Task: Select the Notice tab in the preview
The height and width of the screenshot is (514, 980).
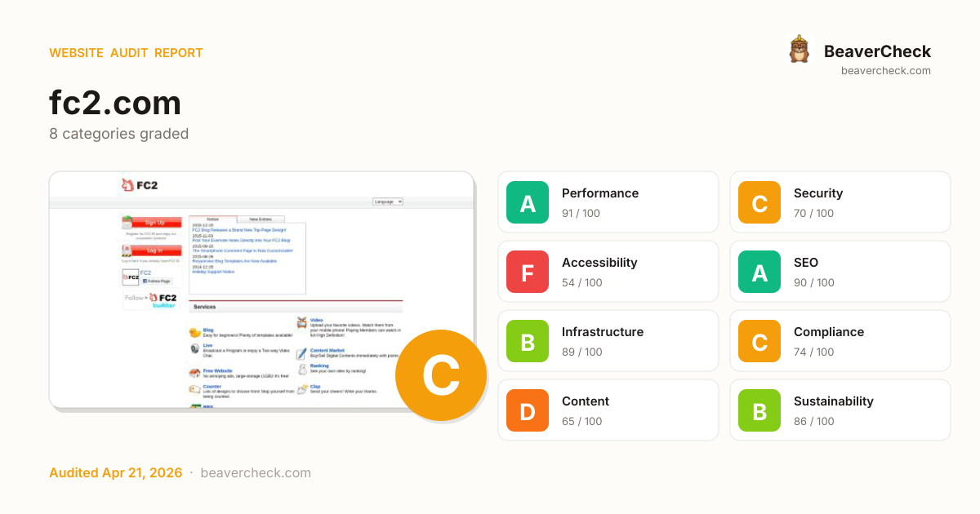Action: click(x=213, y=219)
